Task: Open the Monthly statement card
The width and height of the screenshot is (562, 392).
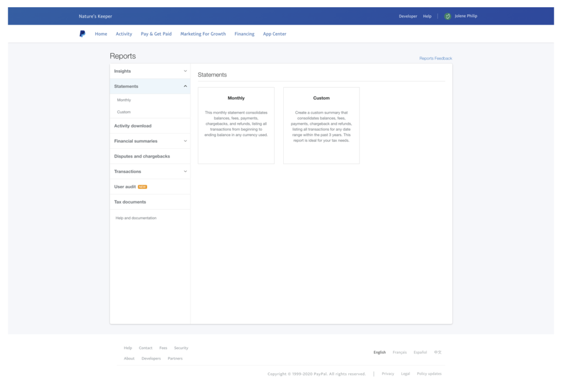Action: [236, 126]
